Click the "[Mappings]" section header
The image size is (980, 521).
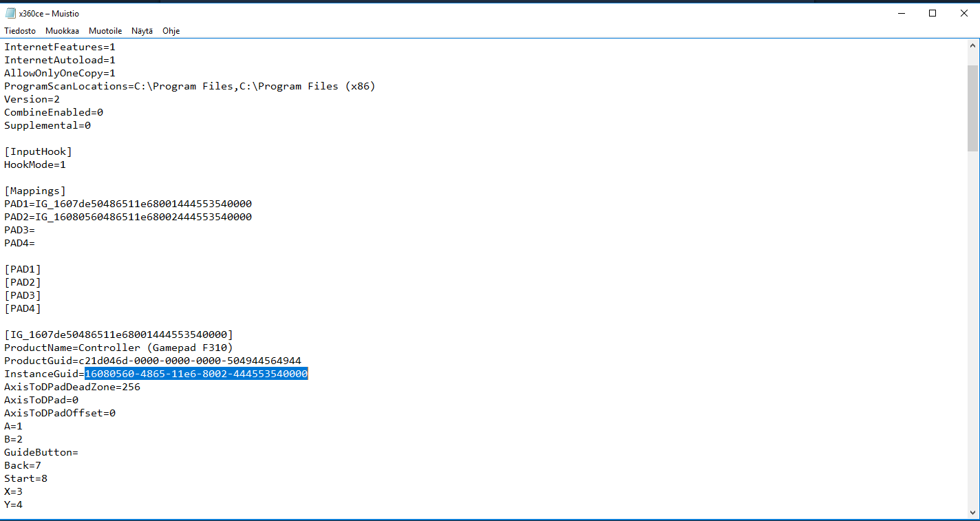[x=35, y=191]
